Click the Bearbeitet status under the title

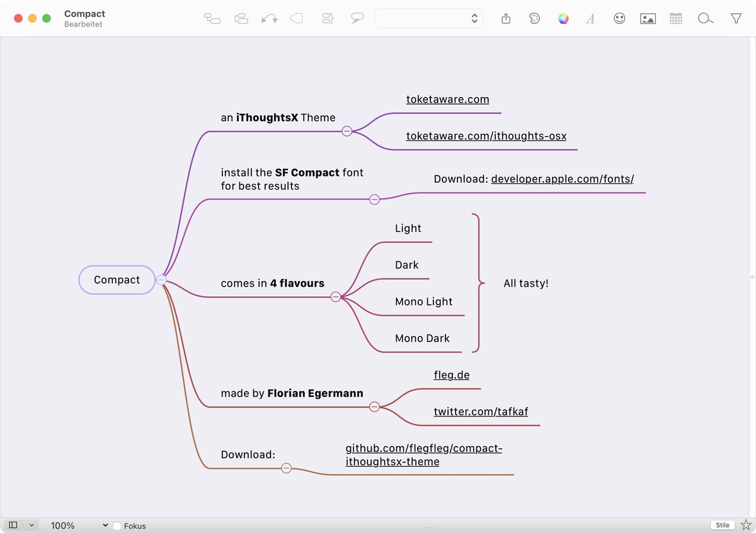point(83,25)
